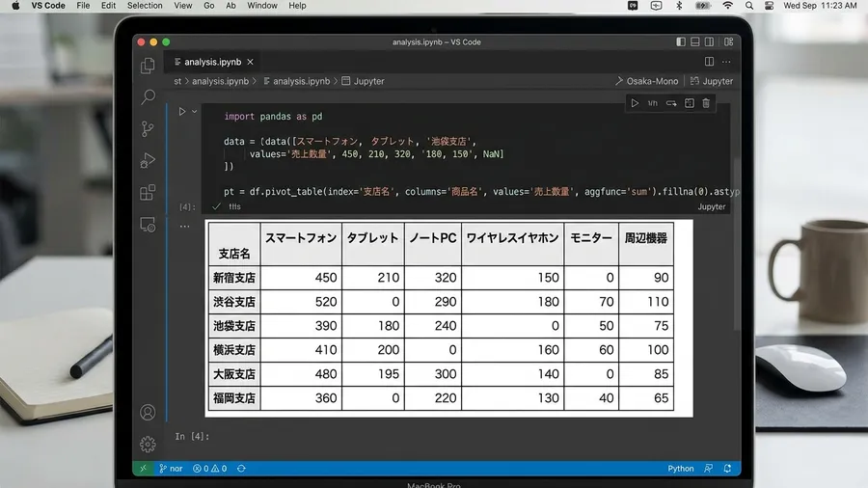Run the notebook cell with play arrow
The width and height of the screenshot is (868, 488).
tap(181, 112)
